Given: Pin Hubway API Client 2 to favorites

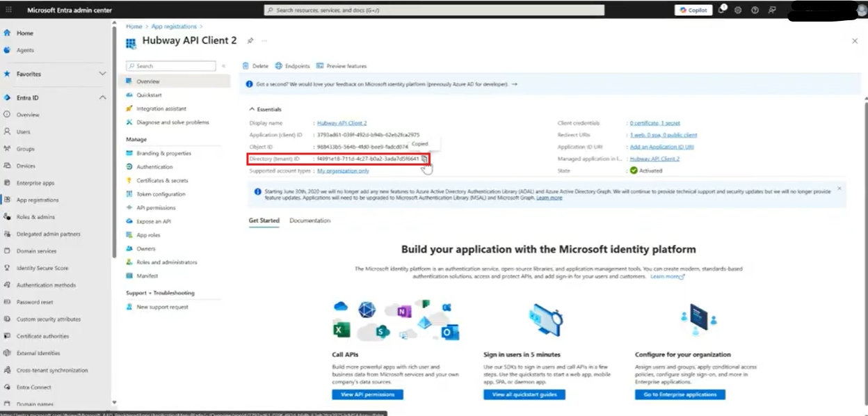Looking at the screenshot, I should 250,41.
